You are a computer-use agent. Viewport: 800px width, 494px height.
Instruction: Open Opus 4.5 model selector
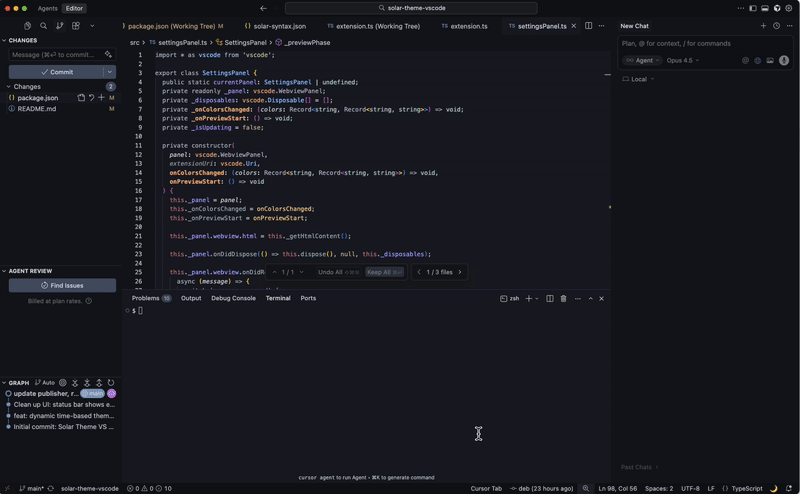tap(682, 60)
